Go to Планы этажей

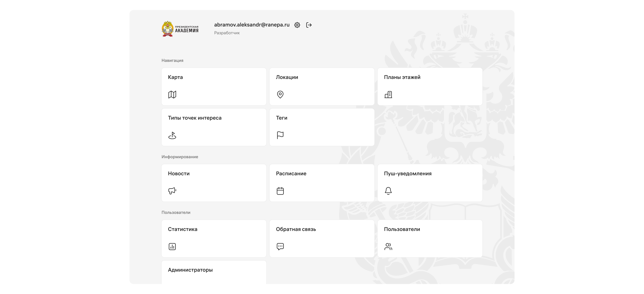pos(430,86)
